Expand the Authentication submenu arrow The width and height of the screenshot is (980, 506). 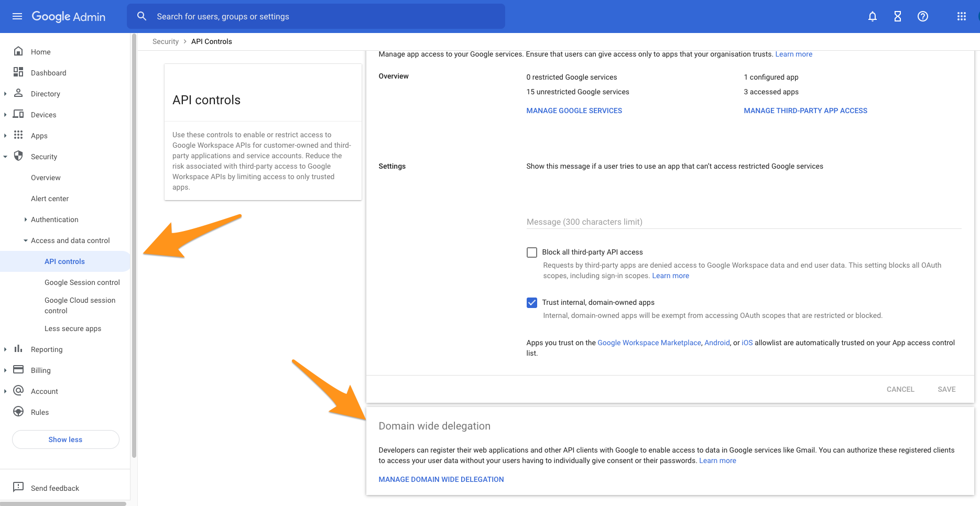[x=26, y=219]
